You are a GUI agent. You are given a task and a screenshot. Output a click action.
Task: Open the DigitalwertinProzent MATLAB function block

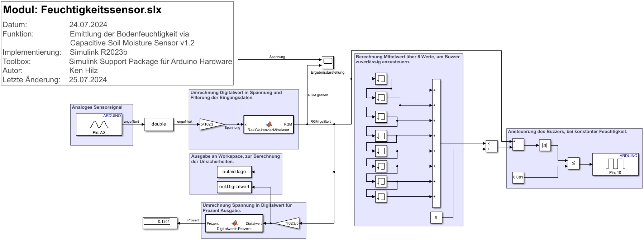pos(234,224)
